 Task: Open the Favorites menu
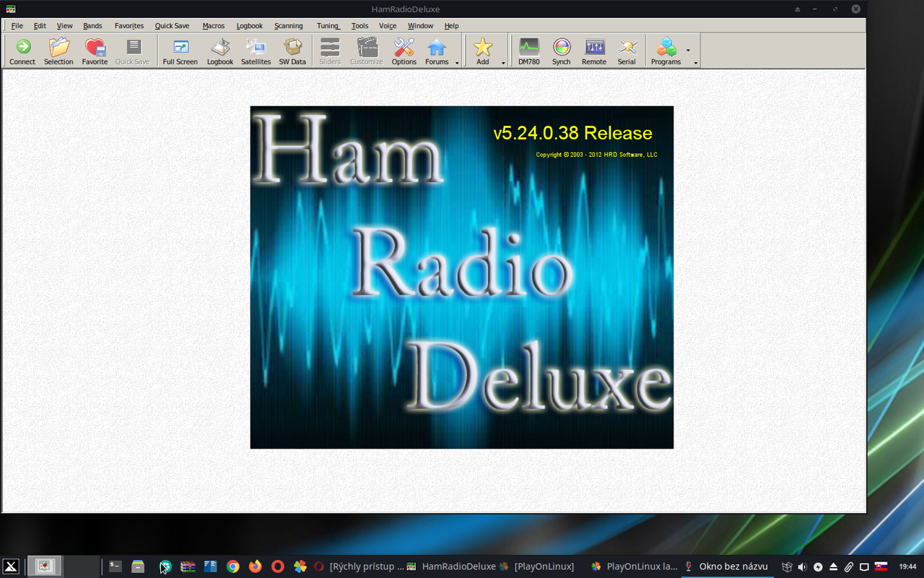pyautogui.click(x=129, y=26)
